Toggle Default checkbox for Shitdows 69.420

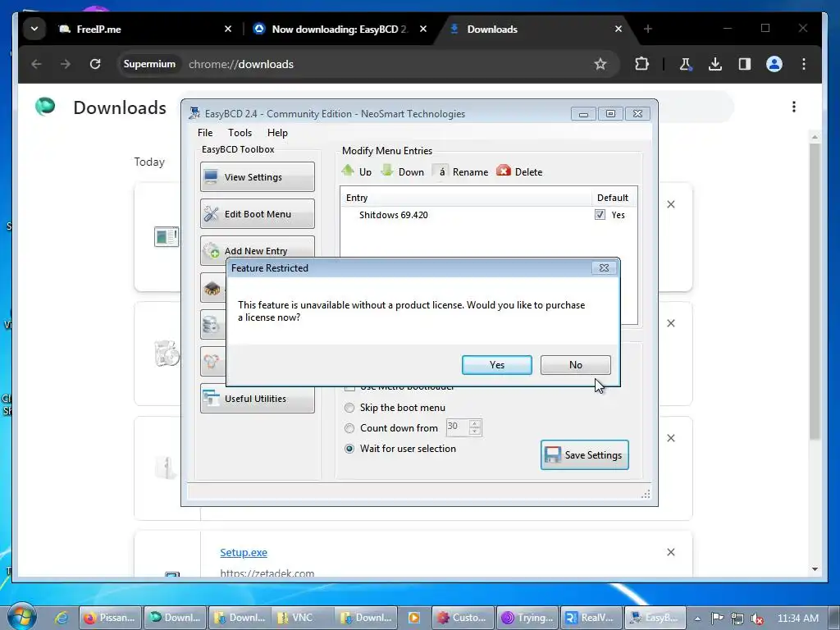(x=600, y=215)
